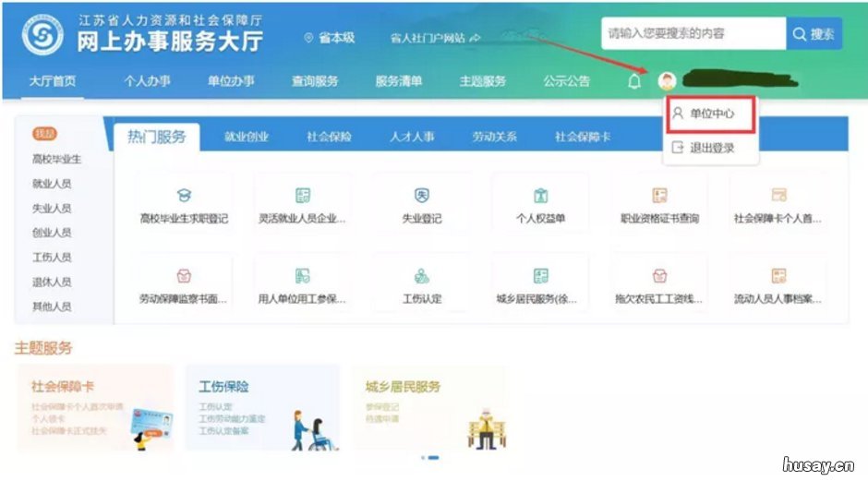This screenshot has width=868, height=481.
Task: Click the active carousel page indicator
Action: pyautogui.click(x=434, y=458)
